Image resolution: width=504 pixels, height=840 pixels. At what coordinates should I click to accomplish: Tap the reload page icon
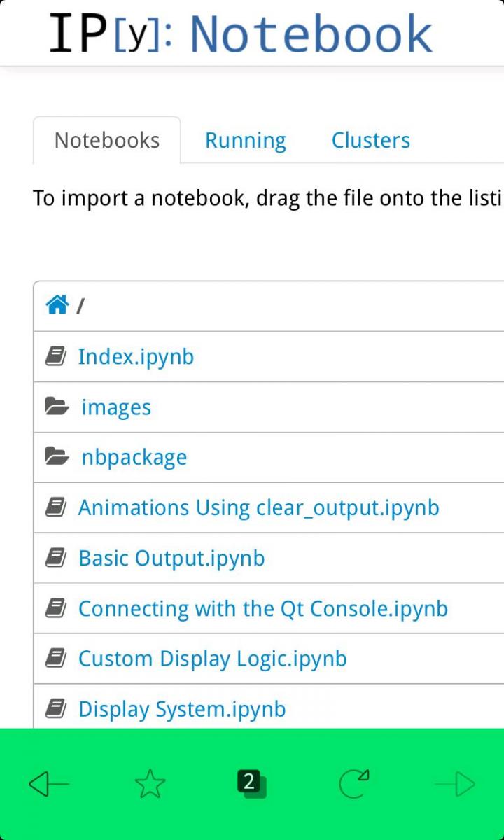click(353, 784)
